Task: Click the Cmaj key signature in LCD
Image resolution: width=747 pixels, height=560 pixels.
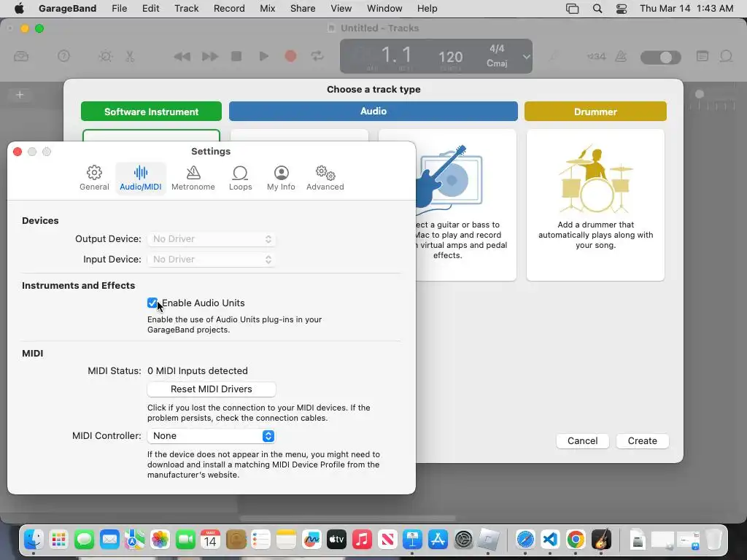Action: click(497, 63)
